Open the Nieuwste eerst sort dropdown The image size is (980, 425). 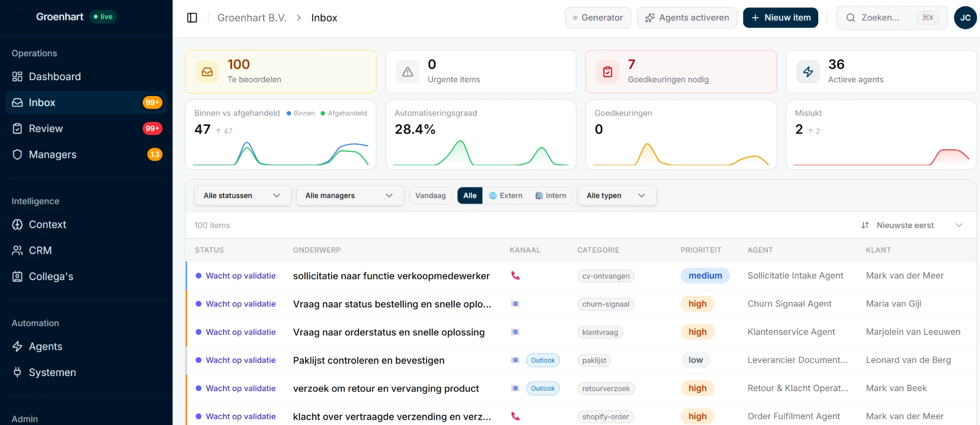(912, 225)
